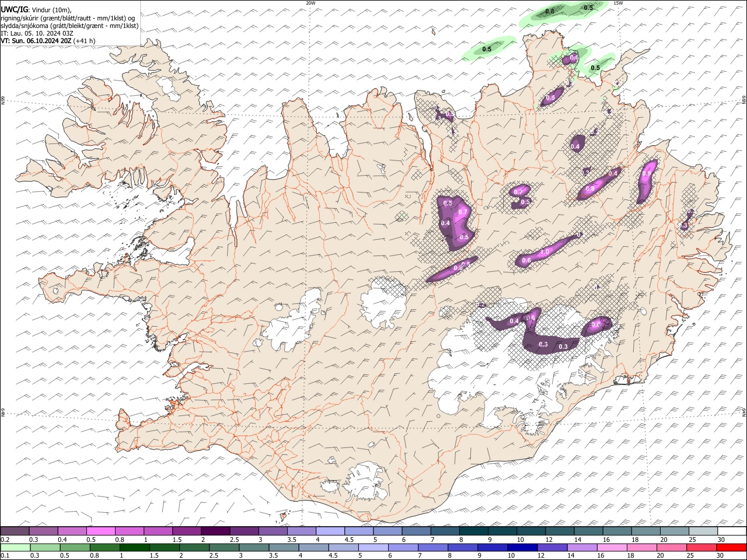The width and height of the screenshot is (747, 560).
Task: Click the violet swatch labeled 12 in lower legend
Action: click(x=553, y=548)
